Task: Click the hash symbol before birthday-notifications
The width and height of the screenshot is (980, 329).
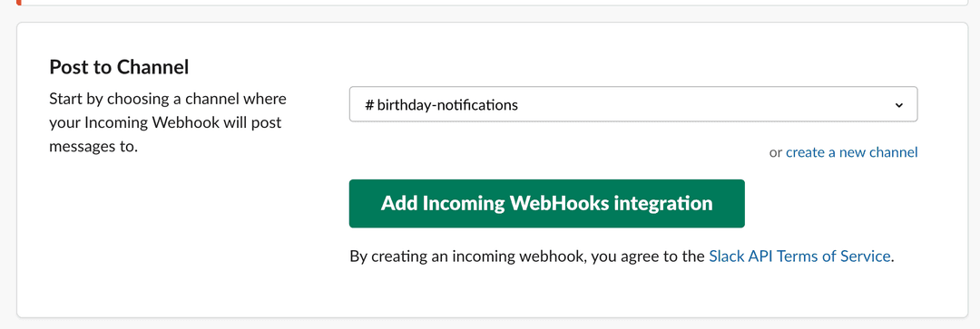Action: pyautogui.click(x=368, y=105)
